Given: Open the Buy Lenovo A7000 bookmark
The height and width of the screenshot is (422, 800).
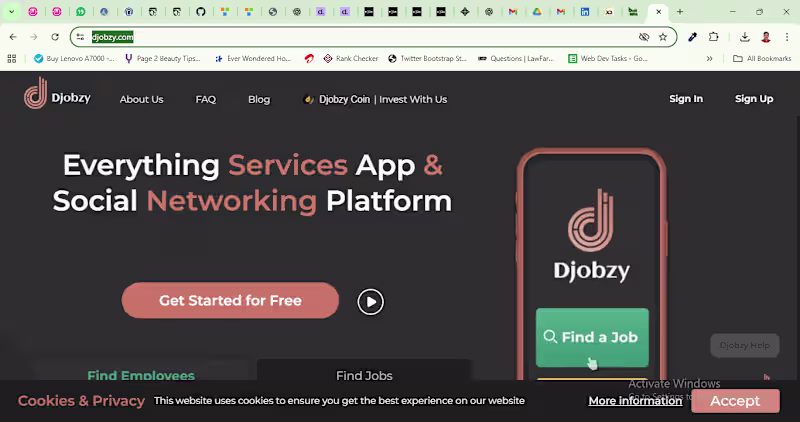Looking at the screenshot, I should [74, 59].
